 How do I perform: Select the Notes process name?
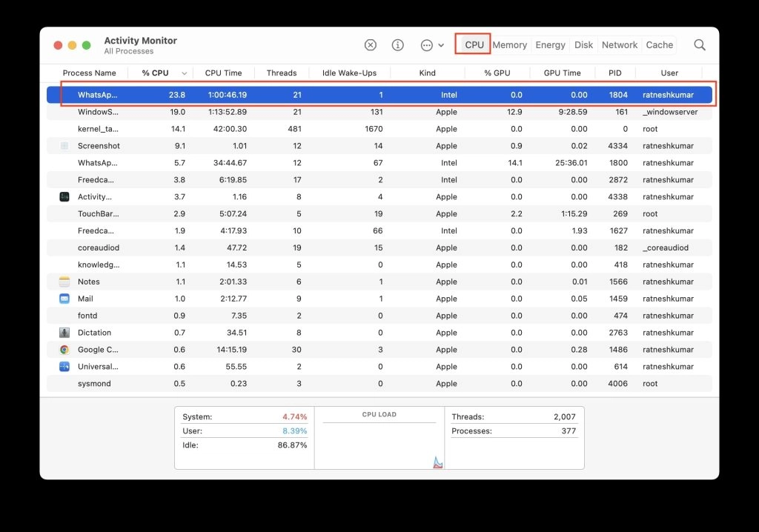[x=89, y=282]
